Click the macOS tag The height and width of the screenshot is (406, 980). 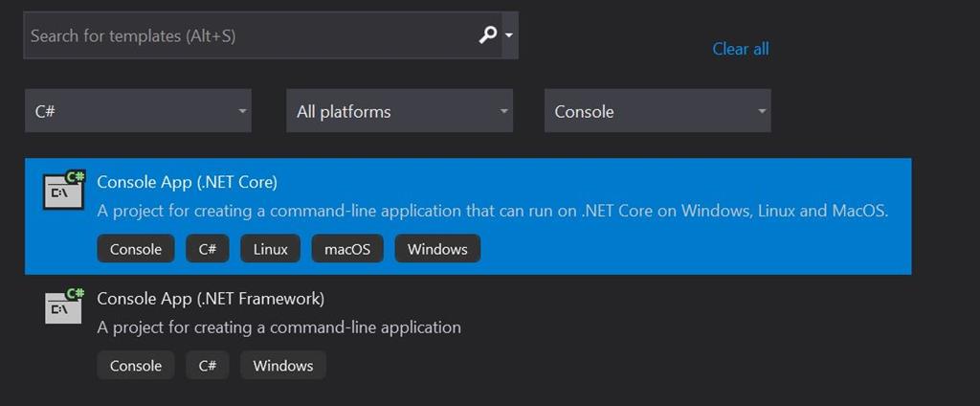click(347, 249)
